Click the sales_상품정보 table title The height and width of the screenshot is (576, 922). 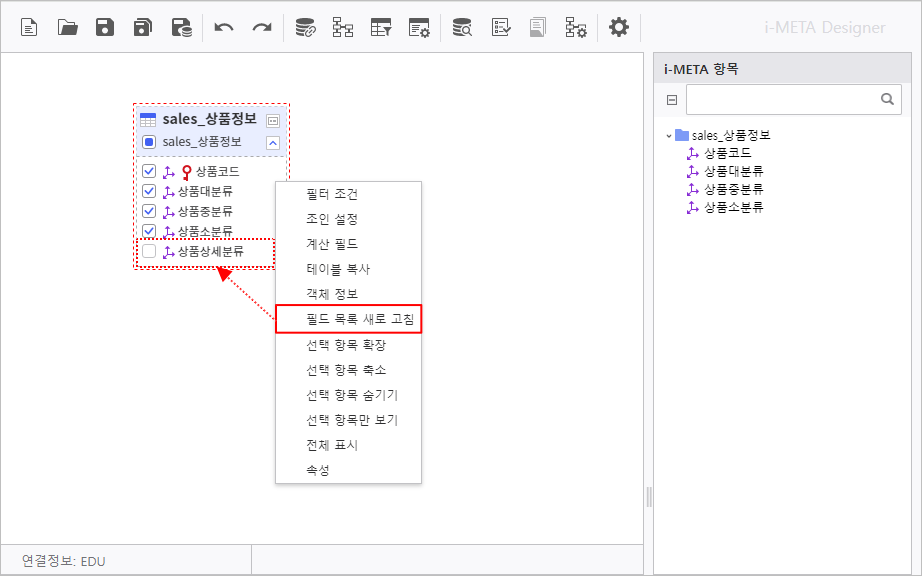coord(209,119)
